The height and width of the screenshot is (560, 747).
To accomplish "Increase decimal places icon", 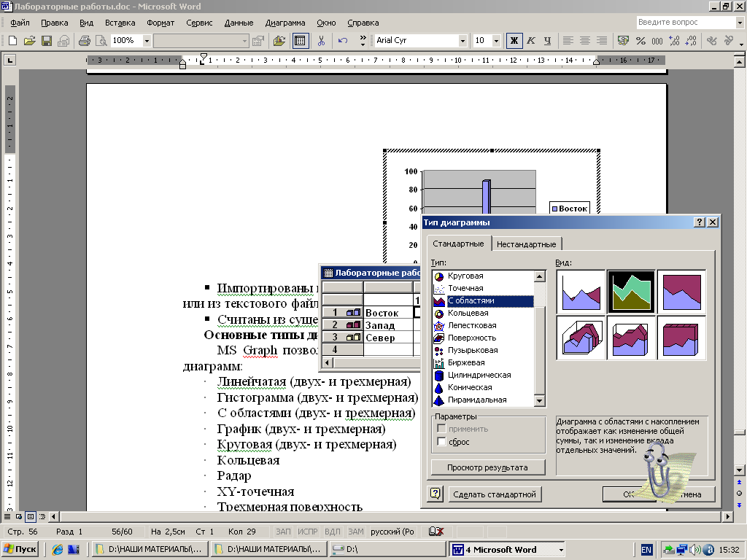I will point(674,41).
